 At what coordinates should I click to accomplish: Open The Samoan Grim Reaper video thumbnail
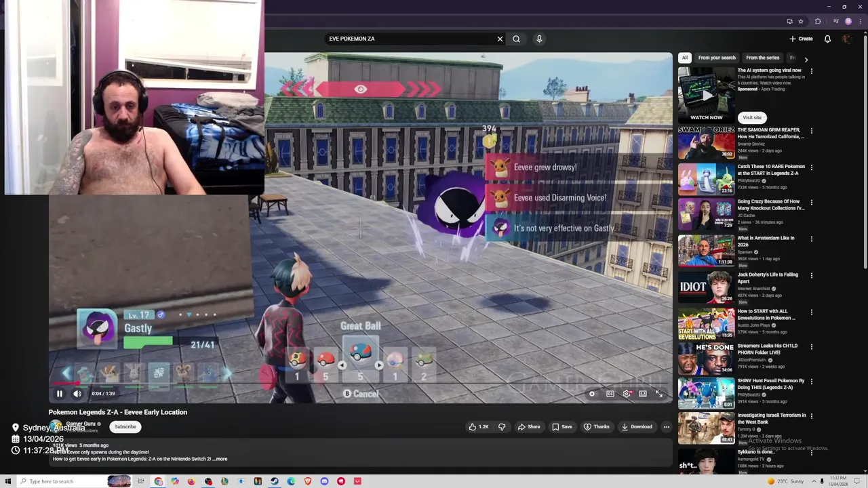(706, 142)
